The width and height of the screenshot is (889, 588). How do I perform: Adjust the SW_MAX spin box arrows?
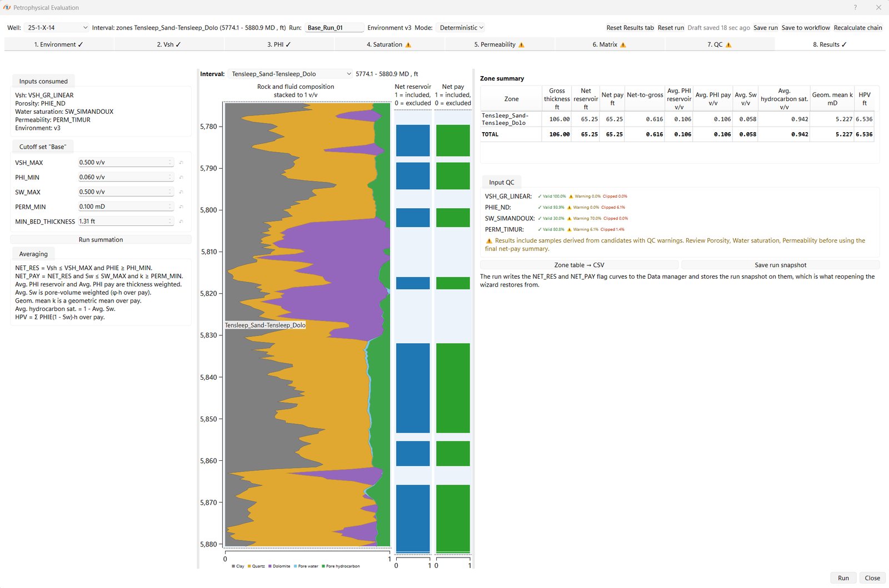(x=170, y=192)
